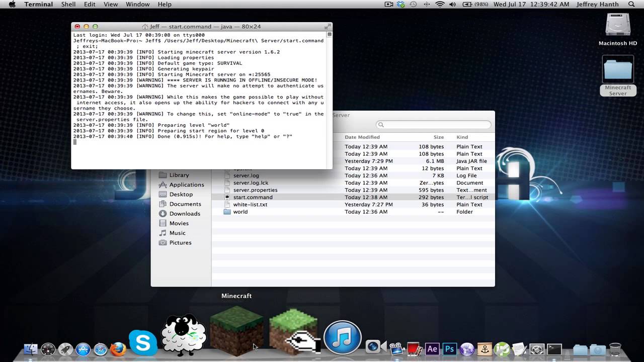Launch Firefox from the dock

click(x=118, y=348)
